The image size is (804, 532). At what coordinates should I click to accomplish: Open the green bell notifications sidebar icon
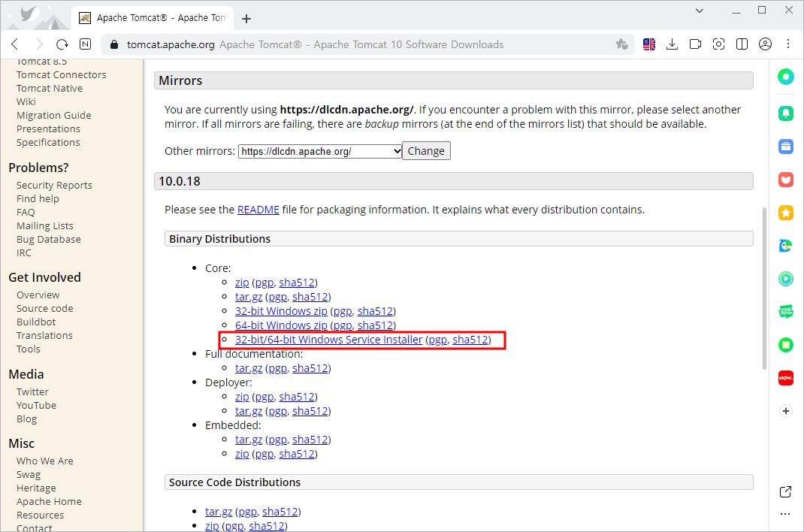click(x=785, y=113)
